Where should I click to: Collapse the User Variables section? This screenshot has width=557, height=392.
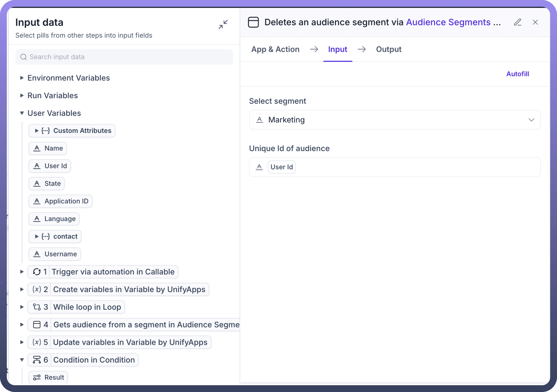point(22,113)
